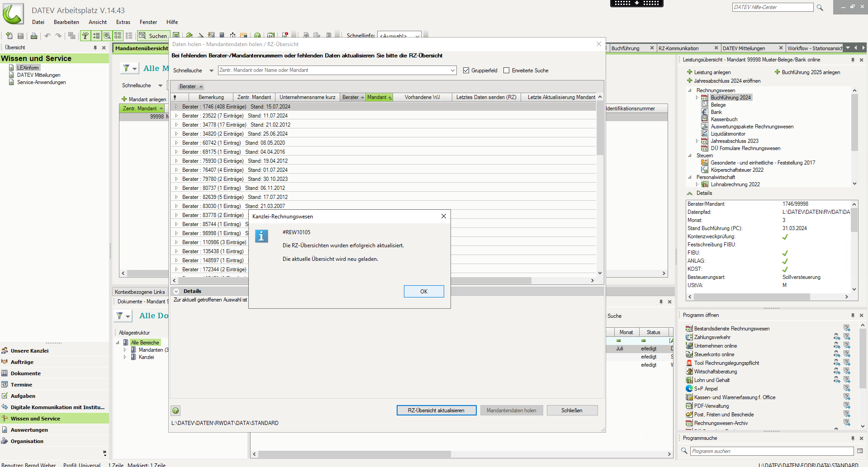The width and height of the screenshot is (868, 467).
Task: Click the PDF-Verwaltung program icon
Action: 689,406
